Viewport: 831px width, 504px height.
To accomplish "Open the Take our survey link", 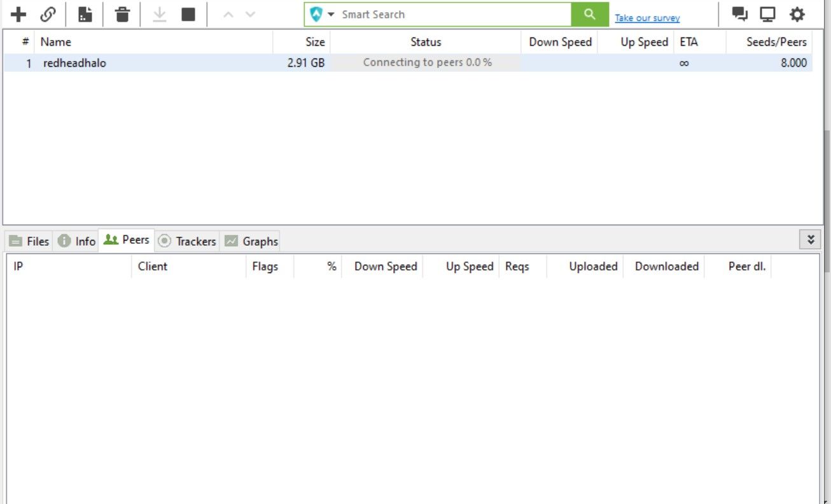I will 646,17.
